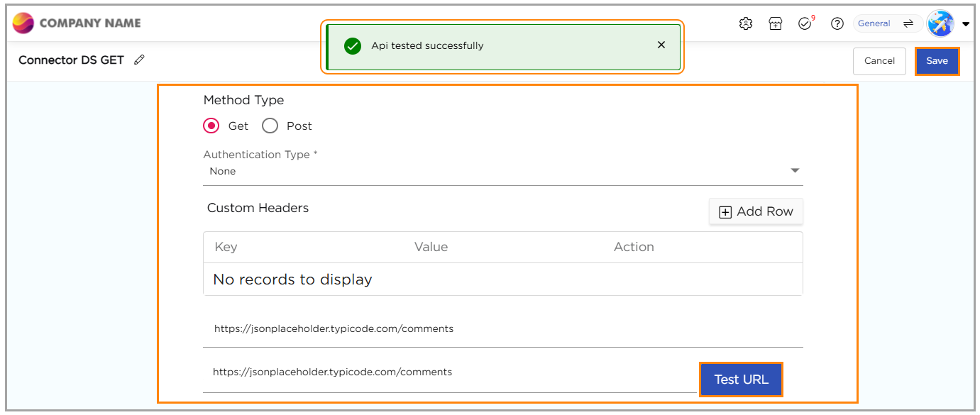
Task: Click the first URL input field
Action: coord(502,329)
